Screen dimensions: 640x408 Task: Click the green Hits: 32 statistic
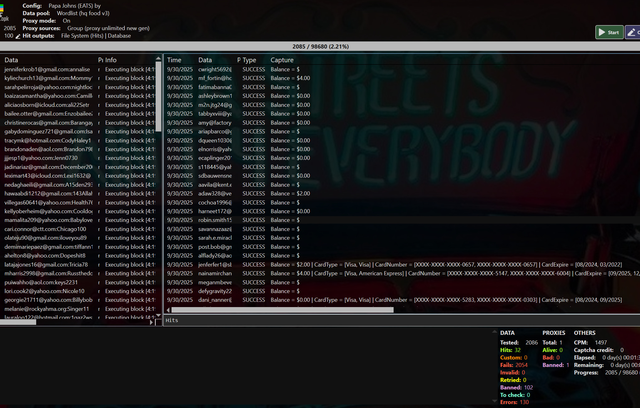[x=510, y=350]
